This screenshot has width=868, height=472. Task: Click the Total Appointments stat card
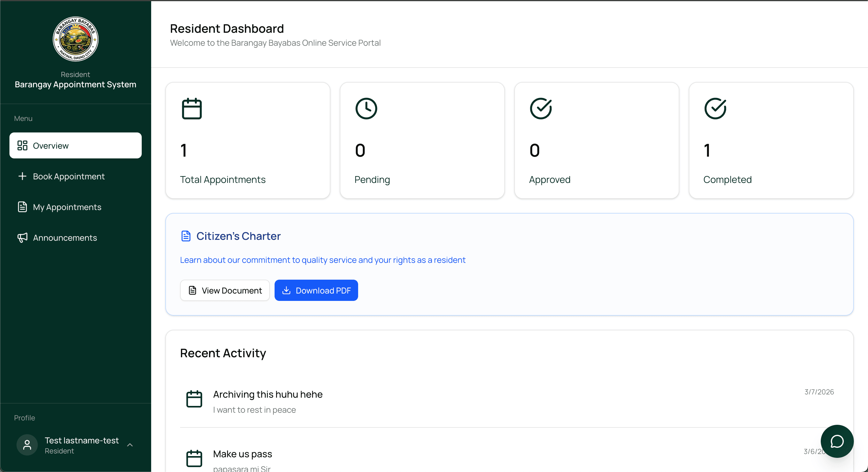248,140
